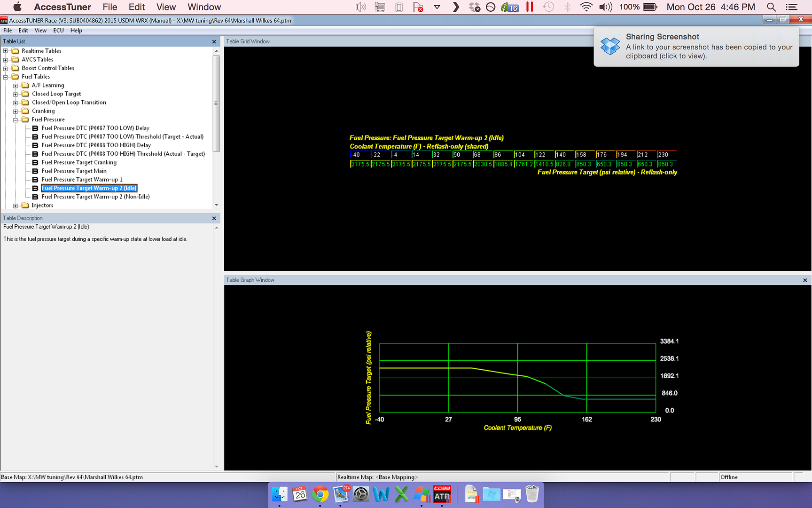
Task: Expand the AVCS Tables node
Action: coord(6,60)
